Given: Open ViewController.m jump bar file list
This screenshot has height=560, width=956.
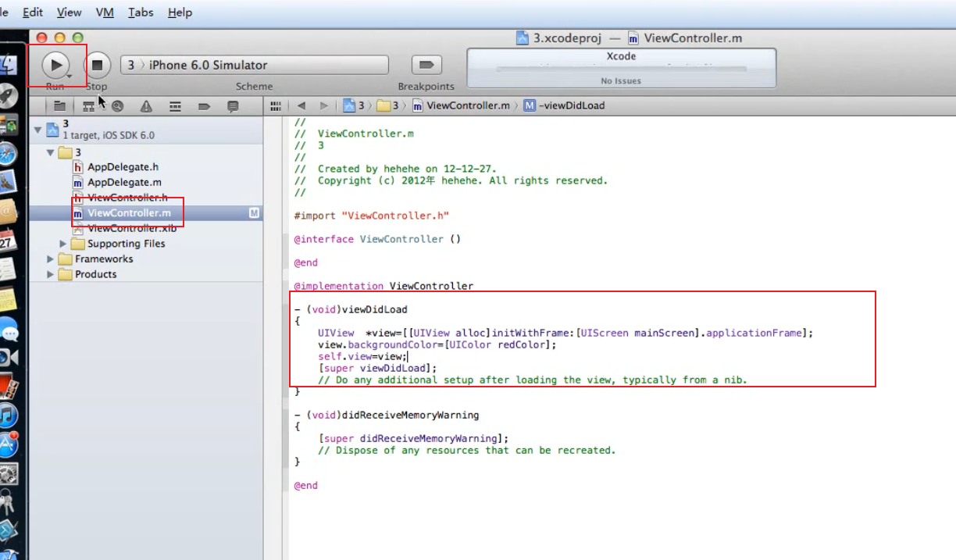Looking at the screenshot, I should (x=461, y=105).
